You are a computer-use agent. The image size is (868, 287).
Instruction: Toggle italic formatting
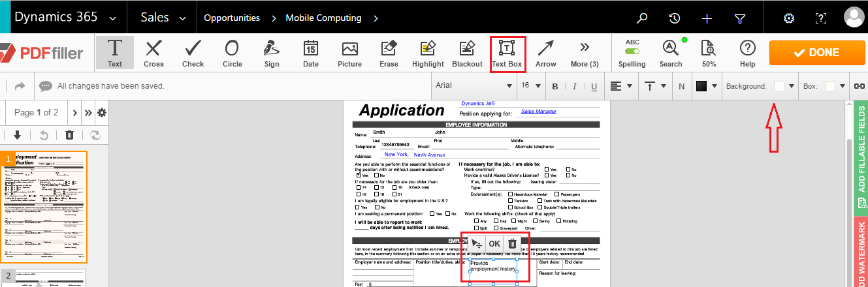pyautogui.click(x=575, y=86)
